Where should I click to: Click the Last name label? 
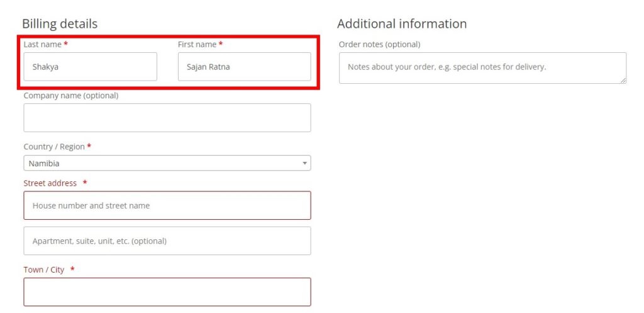point(42,45)
